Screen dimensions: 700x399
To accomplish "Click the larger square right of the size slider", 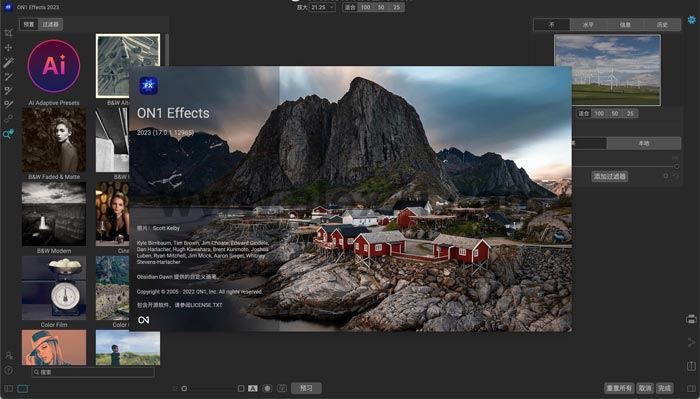I will tap(241, 388).
